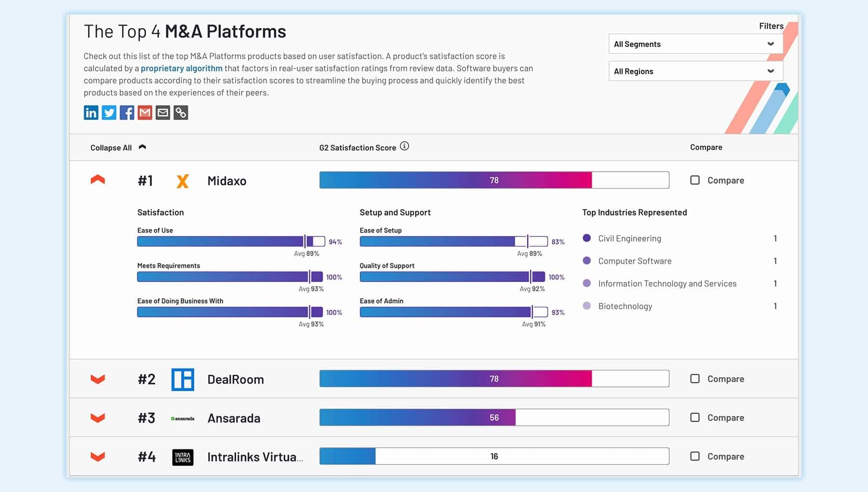Check the Compare box for Midaxo

point(695,180)
